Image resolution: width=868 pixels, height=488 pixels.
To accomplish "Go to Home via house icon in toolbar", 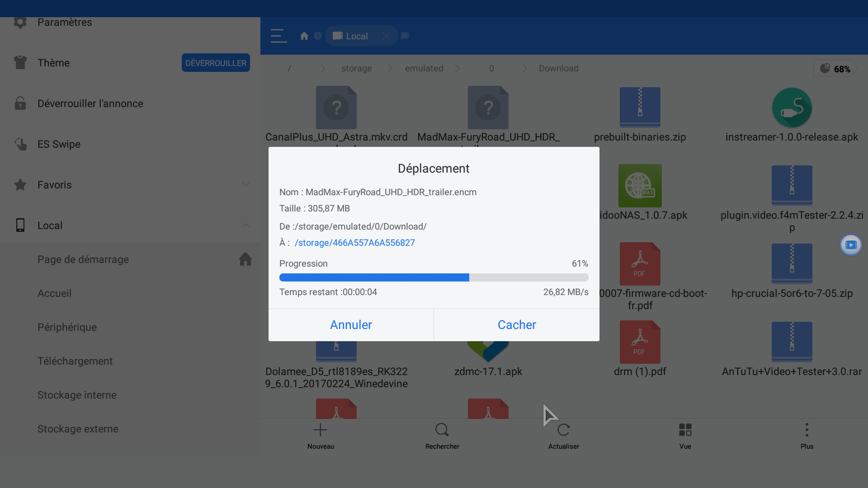I will coord(304,36).
